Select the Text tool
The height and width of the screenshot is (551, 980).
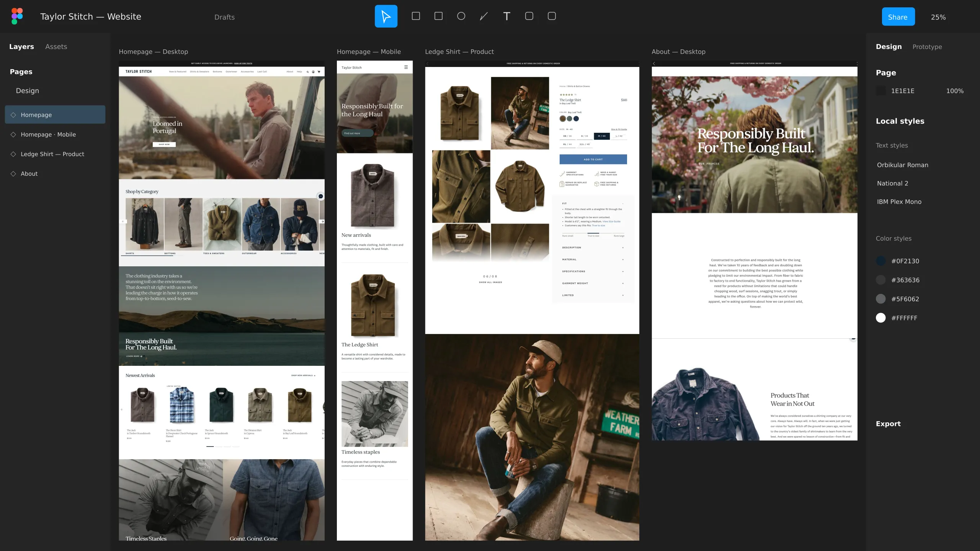pyautogui.click(x=506, y=16)
